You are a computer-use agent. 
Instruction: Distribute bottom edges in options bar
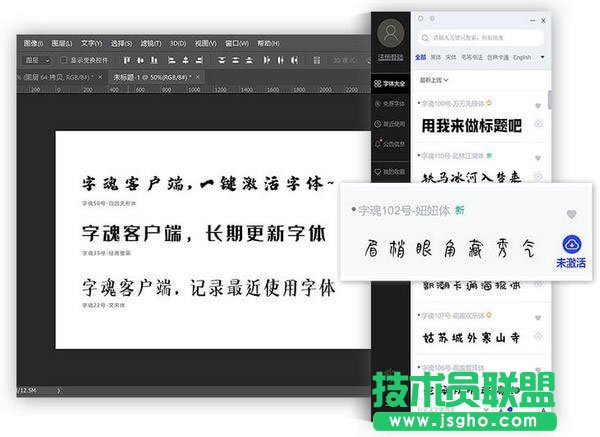tap(249, 60)
